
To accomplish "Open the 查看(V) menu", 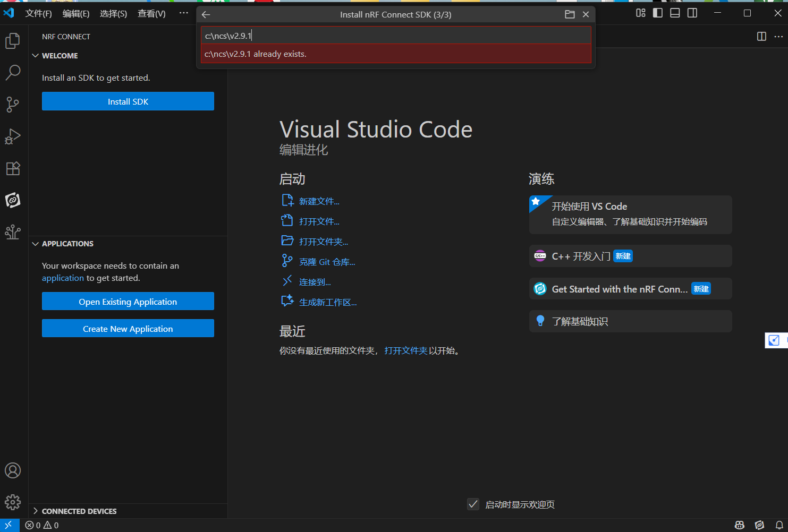I will 151,13.
